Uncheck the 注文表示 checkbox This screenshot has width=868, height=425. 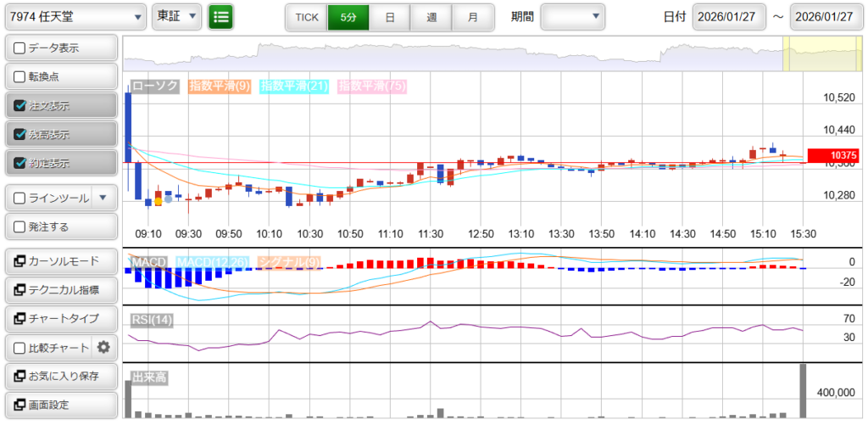click(x=20, y=106)
